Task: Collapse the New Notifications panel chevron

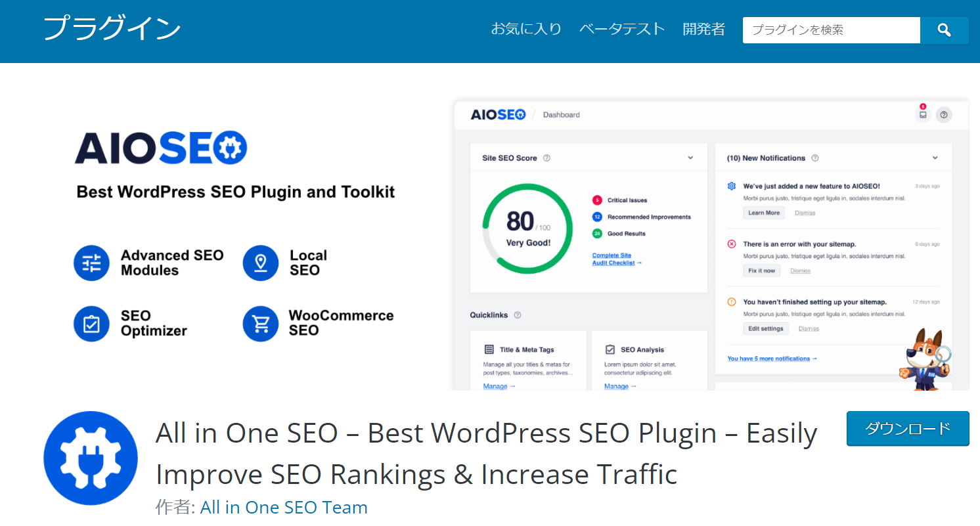Action: 935,158
